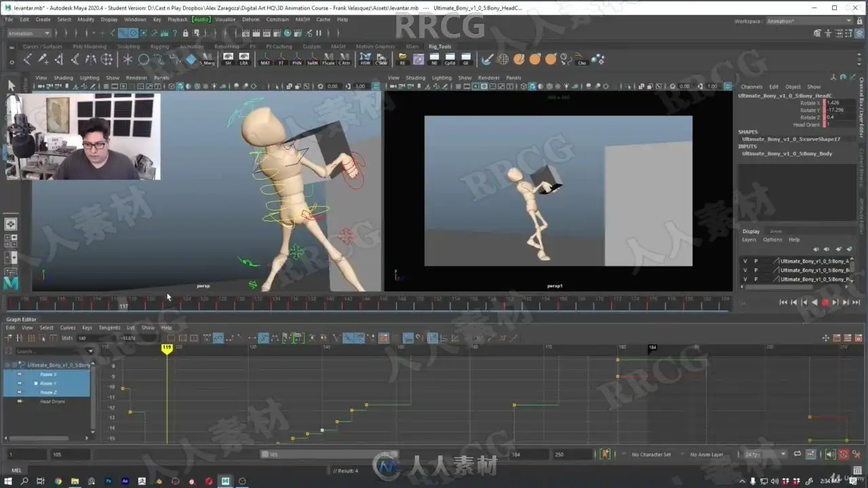
Task: Click the blue diamond set key shelf icon
Action: (191, 60)
